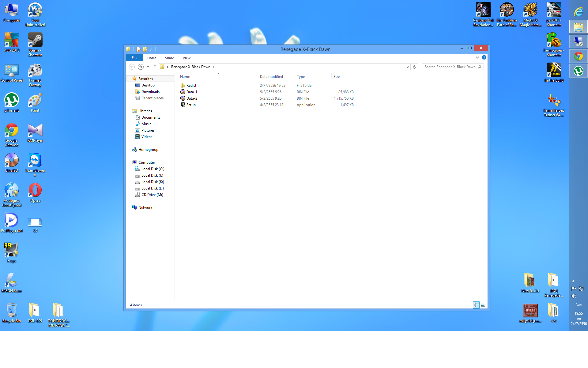Viewport: 588px width, 368px height.
Task: Switch to large icons view
Action: click(483, 305)
